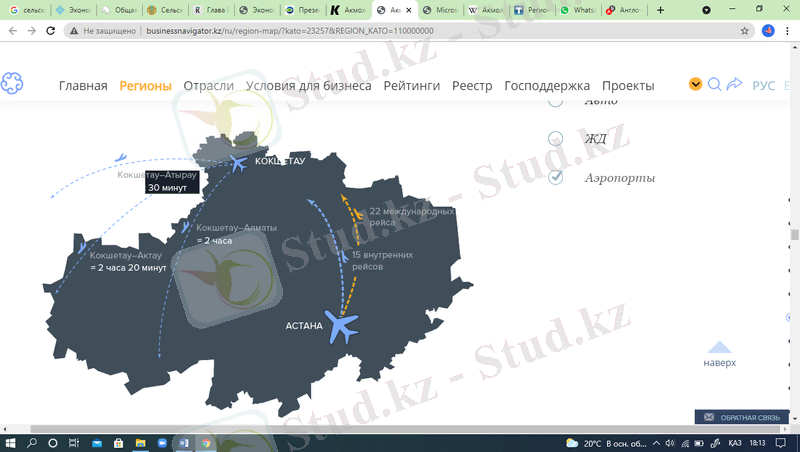The image size is (800, 452).
Task: Select the Авто option
Action: click(x=556, y=101)
